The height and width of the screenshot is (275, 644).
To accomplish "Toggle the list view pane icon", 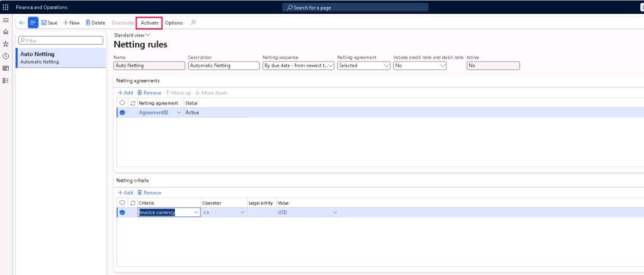I will [33, 23].
